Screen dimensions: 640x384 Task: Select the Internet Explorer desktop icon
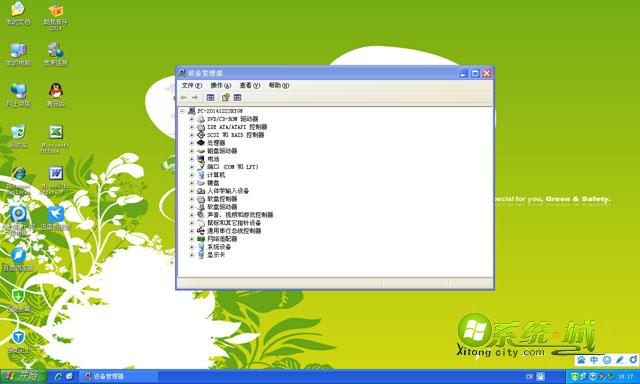tap(18, 180)
